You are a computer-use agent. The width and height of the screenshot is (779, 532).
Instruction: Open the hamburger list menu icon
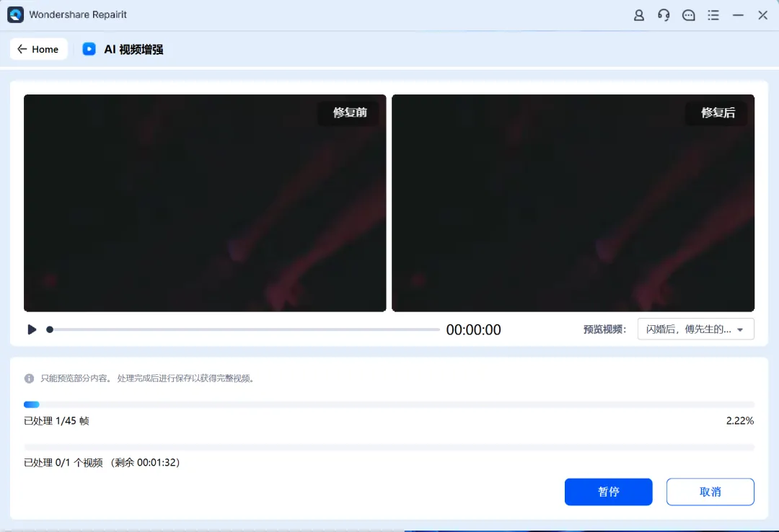pyautogui.click(x=713, y=15)
